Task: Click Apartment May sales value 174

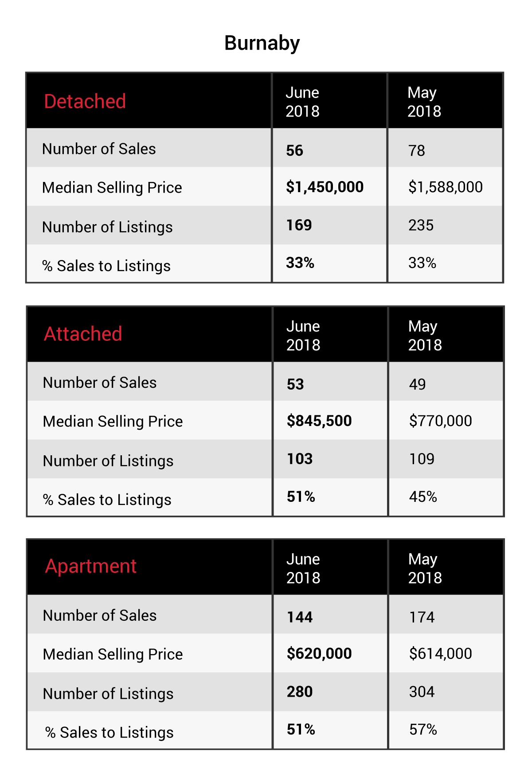Action: pyautogui.click(x=422, y=617)
